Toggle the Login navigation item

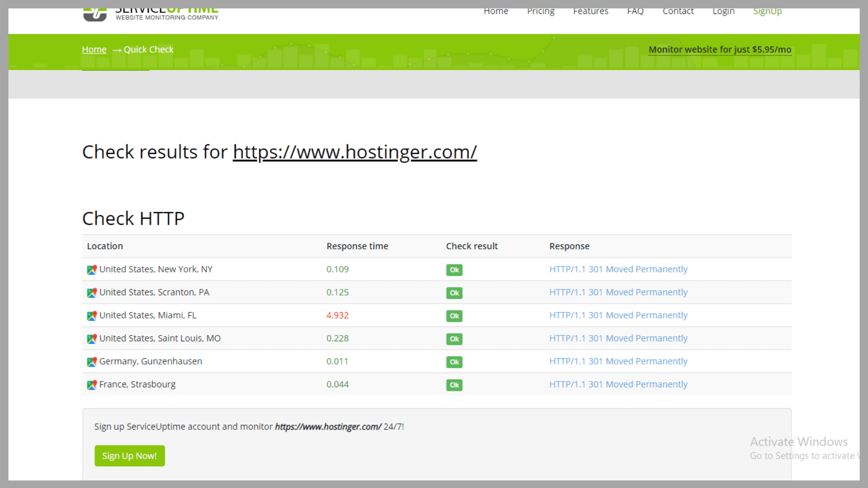723,11
